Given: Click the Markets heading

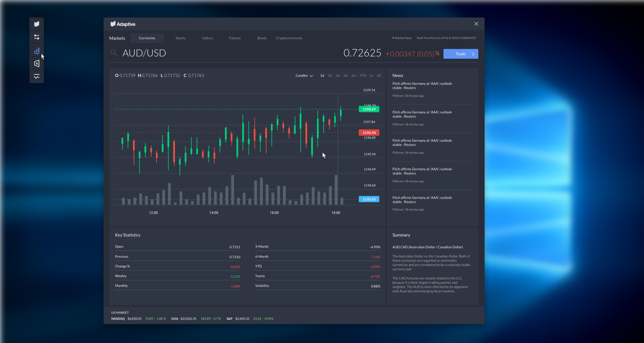Looking at the screenshot, I should coord(117,38).
